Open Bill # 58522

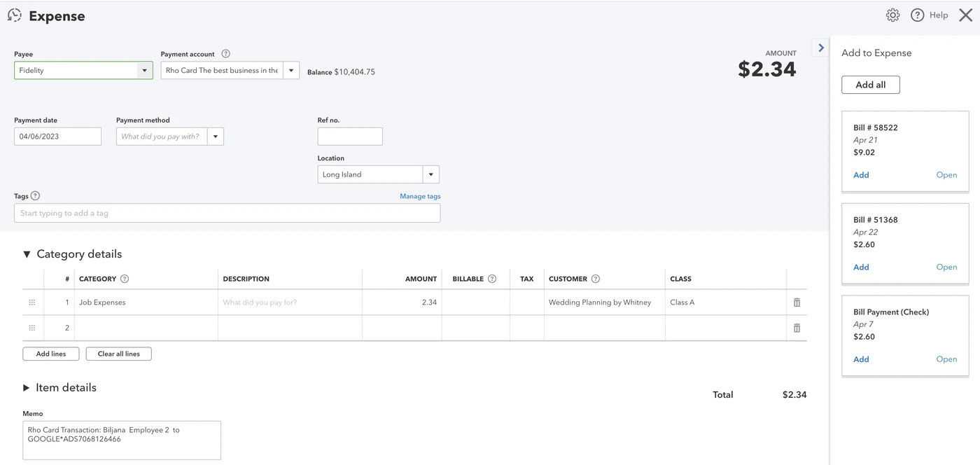click(946, 175)
